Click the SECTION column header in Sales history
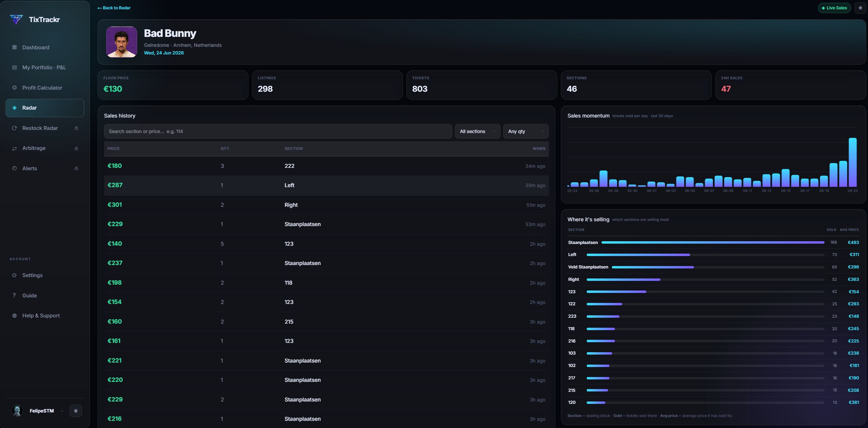The image size is (868, 428). click(294, 149)
